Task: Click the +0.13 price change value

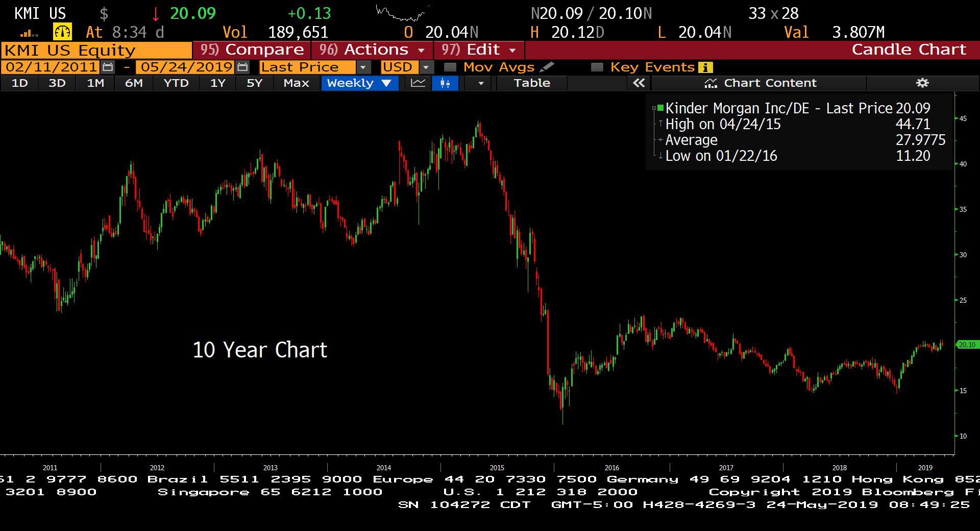Action: [309, 13]
